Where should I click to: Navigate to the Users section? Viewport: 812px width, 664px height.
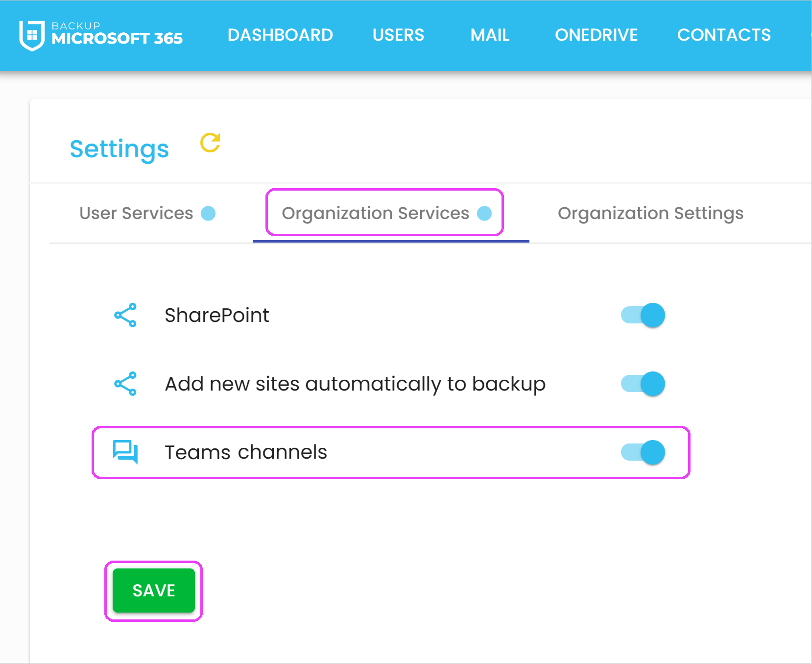point(398,34)
